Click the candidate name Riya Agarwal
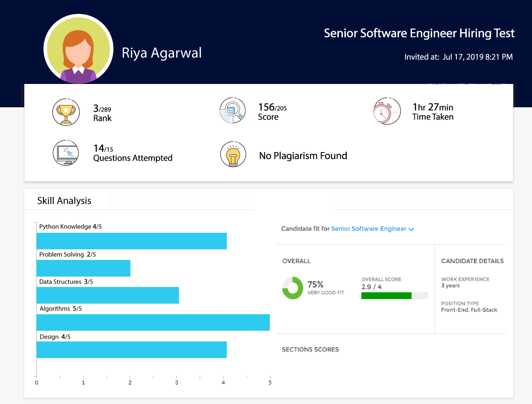 click(161, 53)
